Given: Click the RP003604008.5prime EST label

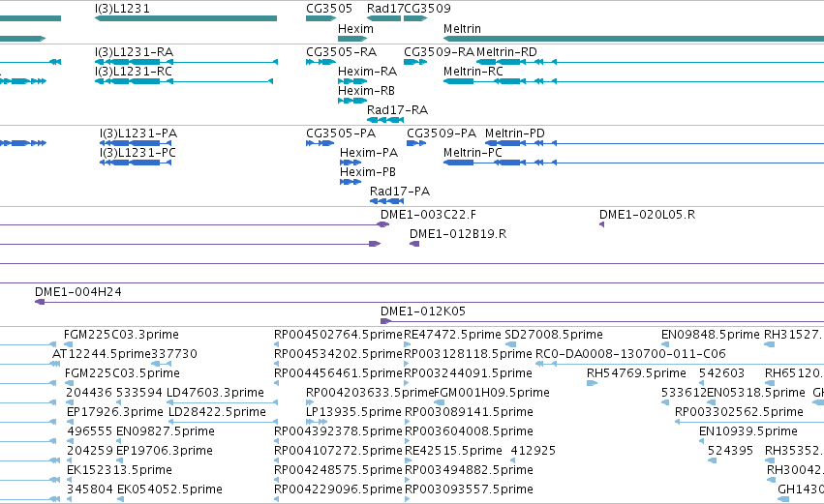Looking at the screenshot, I should click(x=470, y=432).
